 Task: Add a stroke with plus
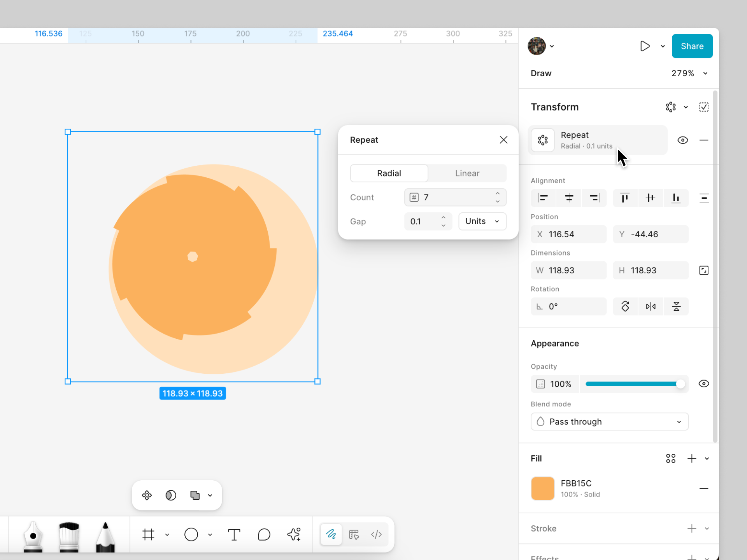coord(692,528)
